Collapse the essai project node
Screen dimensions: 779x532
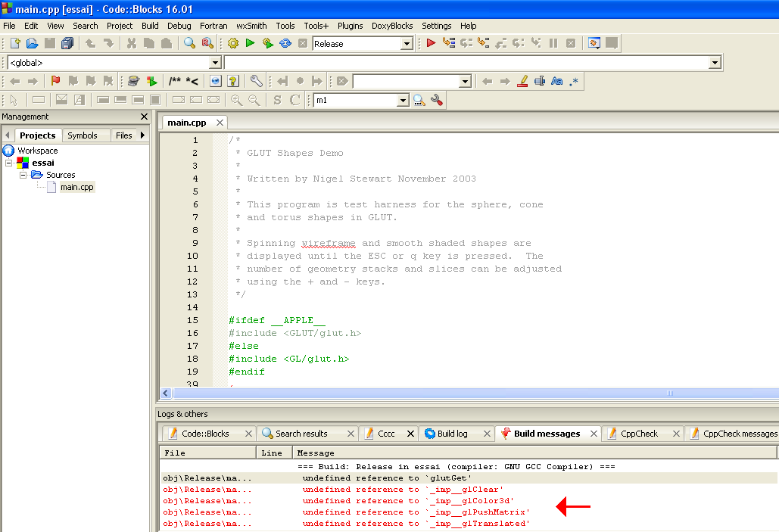click(8, 163)
